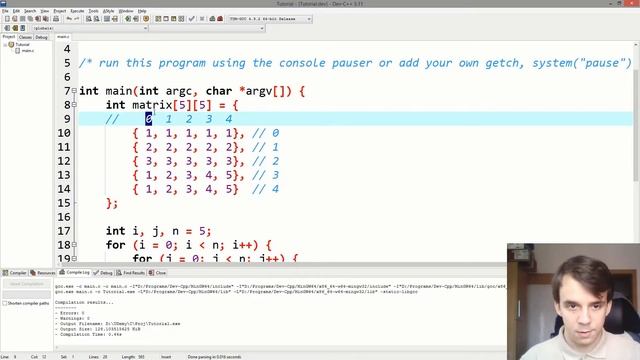Click the Close file toolbar icon
640x360 pixels.
[38, 19]
